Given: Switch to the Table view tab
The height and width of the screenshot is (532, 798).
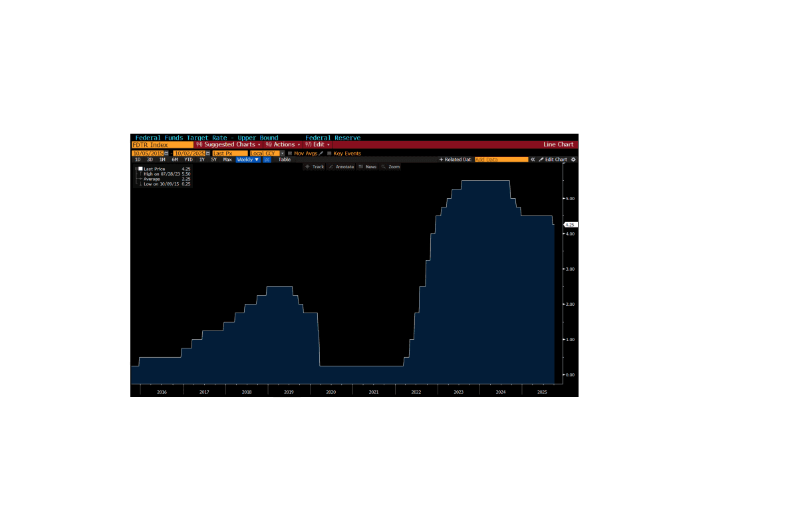Looking at the screenshot, I should pyautogui.click(x=284, y=160).
